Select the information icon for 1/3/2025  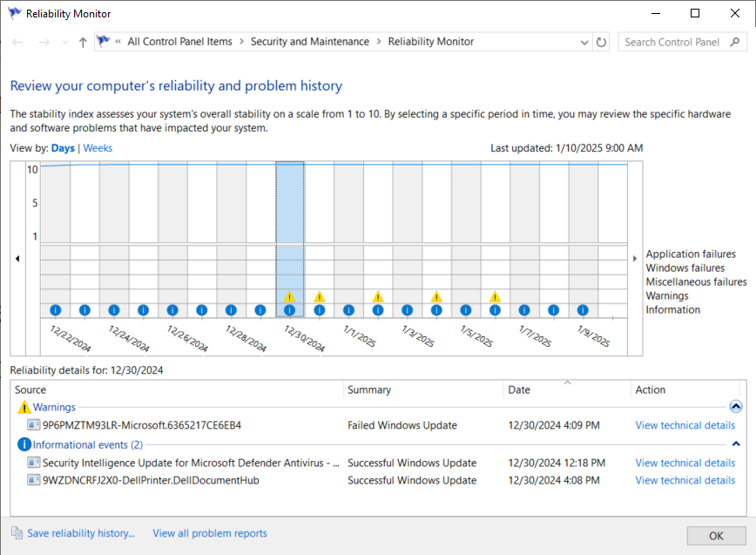pyautogui.click(x=407, y=310)
